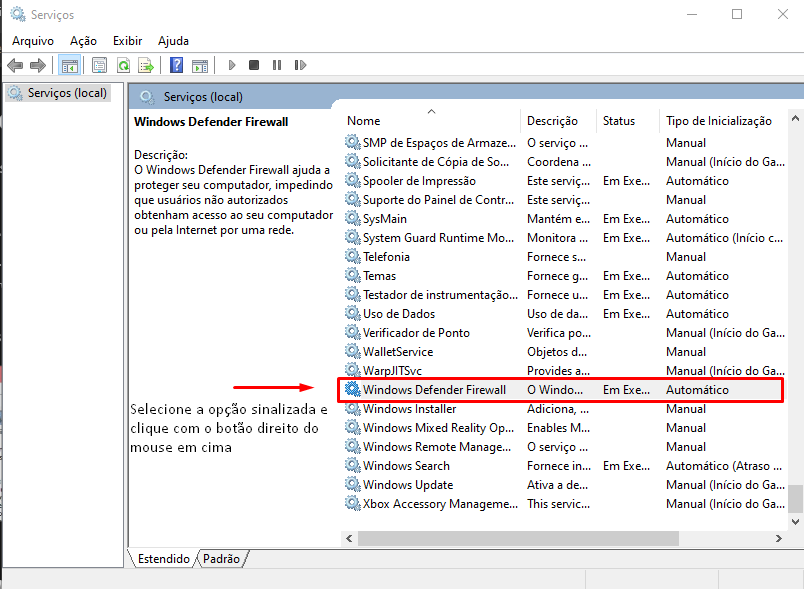Click gear icon of Windows Update

[353, 484]
